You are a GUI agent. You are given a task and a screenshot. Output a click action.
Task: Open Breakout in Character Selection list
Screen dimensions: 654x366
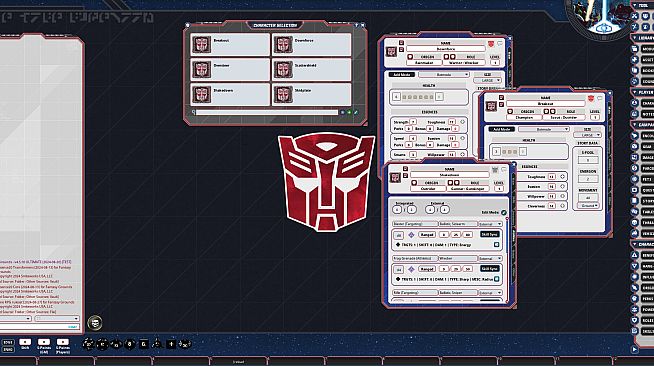[230, 45]
